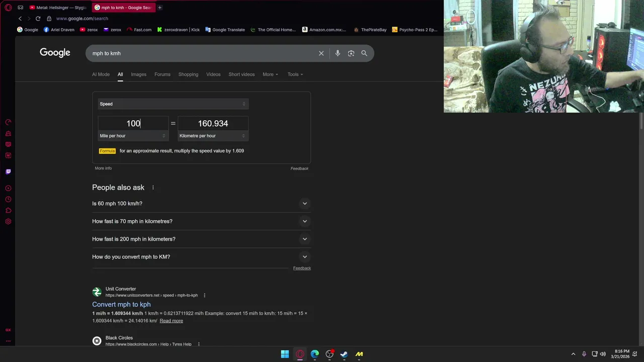The width and height of the screenshot is (644, 362).
Task: Switch to the Metal: Hellsinger YouTube tab
Action: tap(58, 8)
